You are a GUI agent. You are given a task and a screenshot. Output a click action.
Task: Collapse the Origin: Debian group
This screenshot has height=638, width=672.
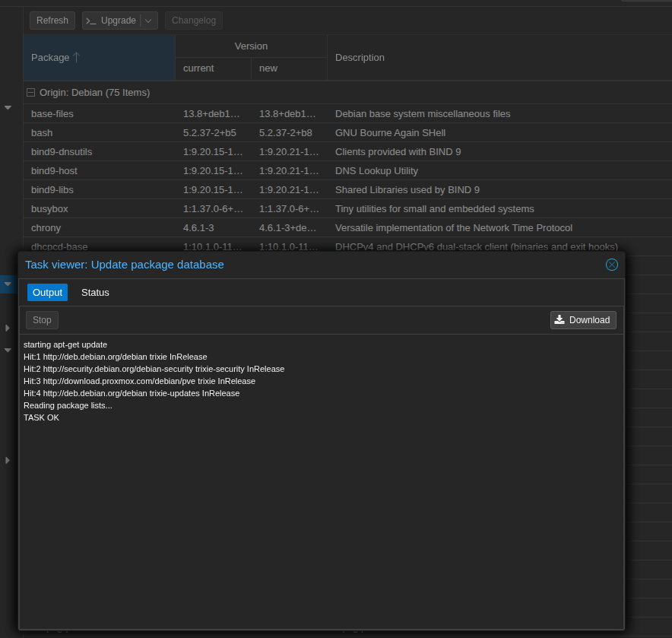[31, 93]
